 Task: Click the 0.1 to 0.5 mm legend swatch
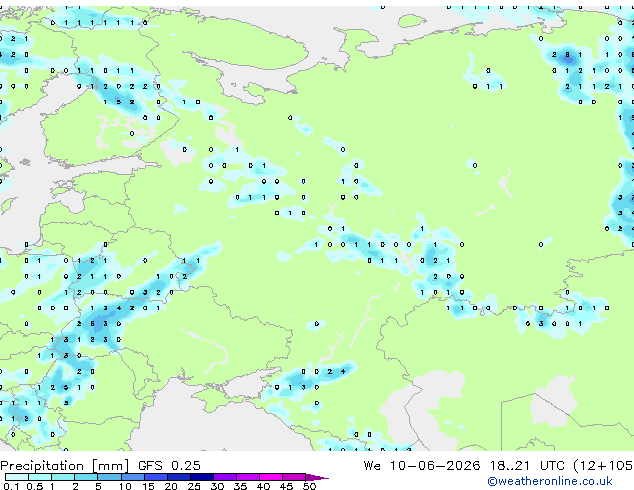click(x=17, y=477)
